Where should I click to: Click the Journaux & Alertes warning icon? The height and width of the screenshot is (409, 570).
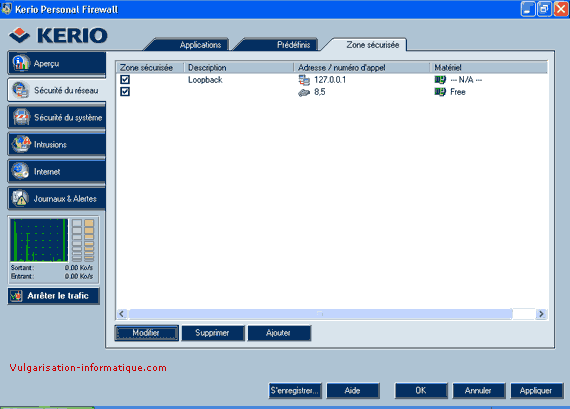(x=20, y=198)
